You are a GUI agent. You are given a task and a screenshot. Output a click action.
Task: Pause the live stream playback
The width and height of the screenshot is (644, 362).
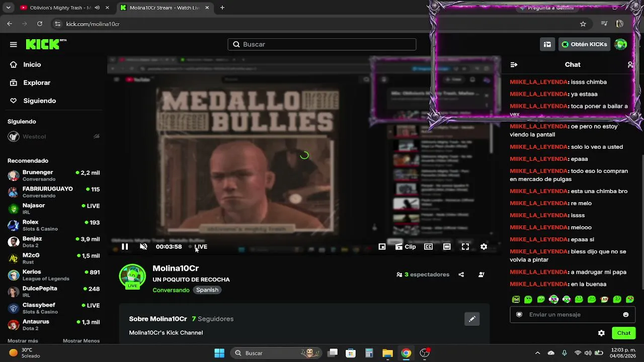click(x=125, y=246)
